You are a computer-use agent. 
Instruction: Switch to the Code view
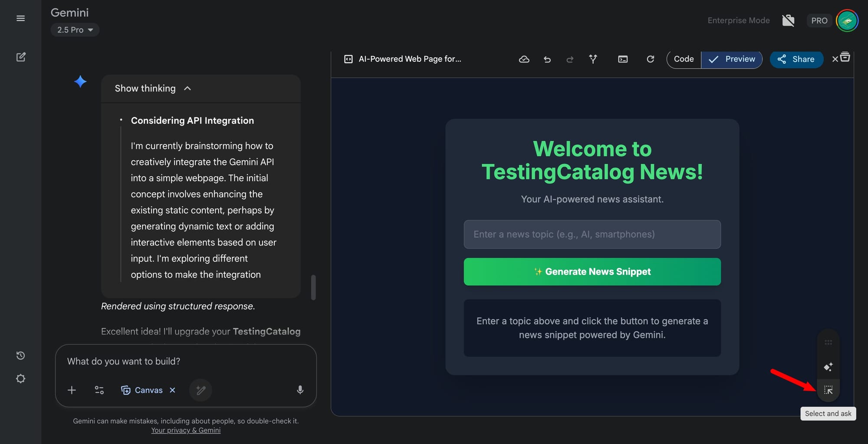click(684, 59)
